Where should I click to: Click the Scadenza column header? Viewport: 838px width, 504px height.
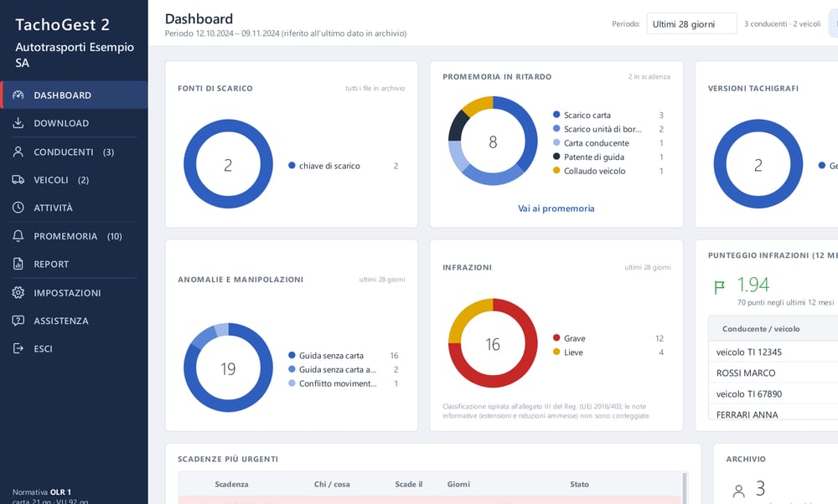click(231, 484)
